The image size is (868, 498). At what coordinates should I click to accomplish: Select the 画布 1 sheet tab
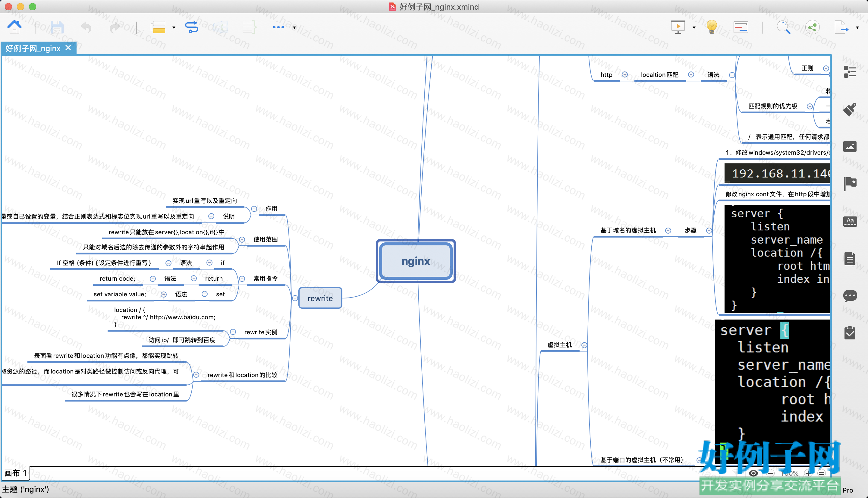(x=15, y=473)
